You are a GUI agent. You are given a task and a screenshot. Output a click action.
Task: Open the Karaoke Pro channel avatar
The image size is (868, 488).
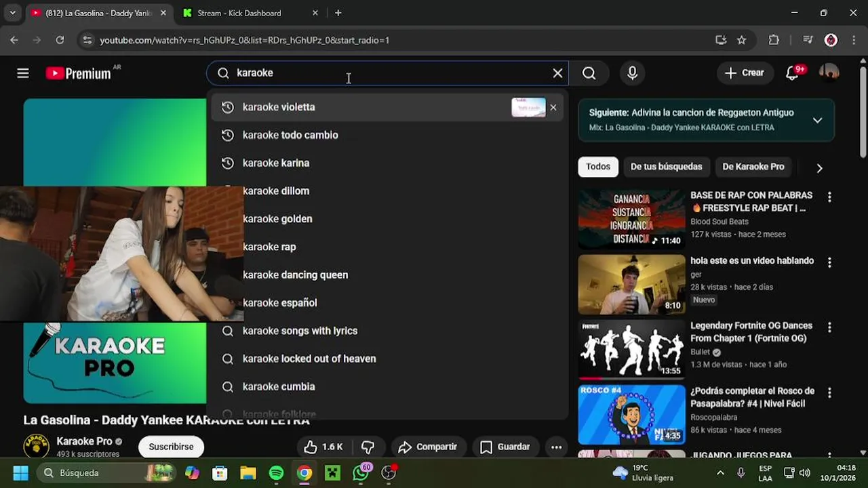pyautogui.click(x=36, y=447)
